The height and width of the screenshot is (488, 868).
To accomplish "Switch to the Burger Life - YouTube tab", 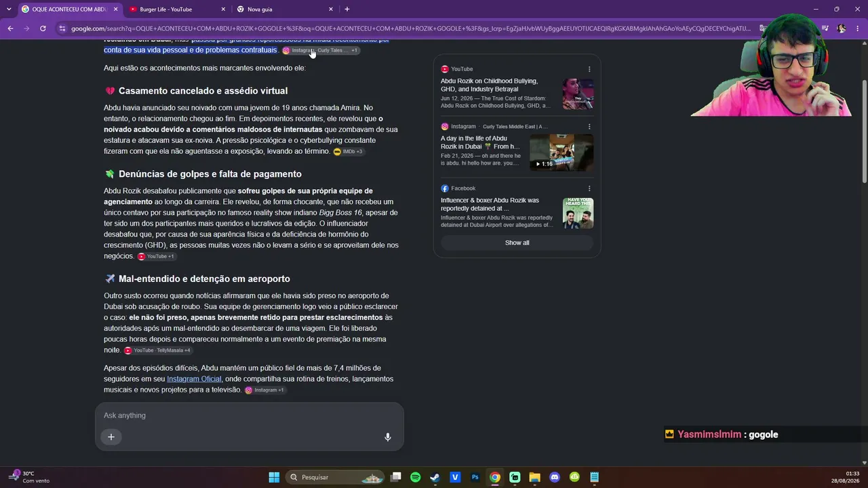I will pos(176,9).
